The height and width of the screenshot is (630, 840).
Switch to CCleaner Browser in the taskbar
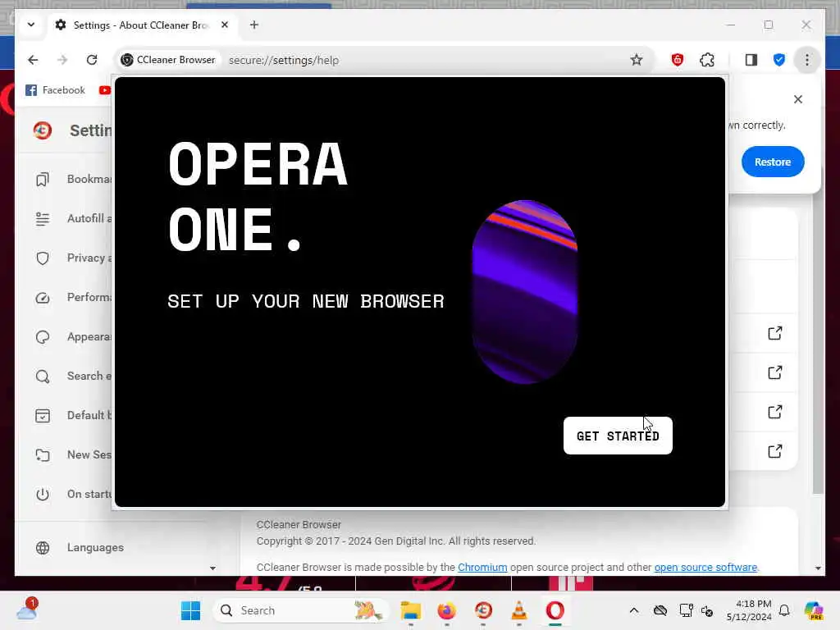[483, 610]
